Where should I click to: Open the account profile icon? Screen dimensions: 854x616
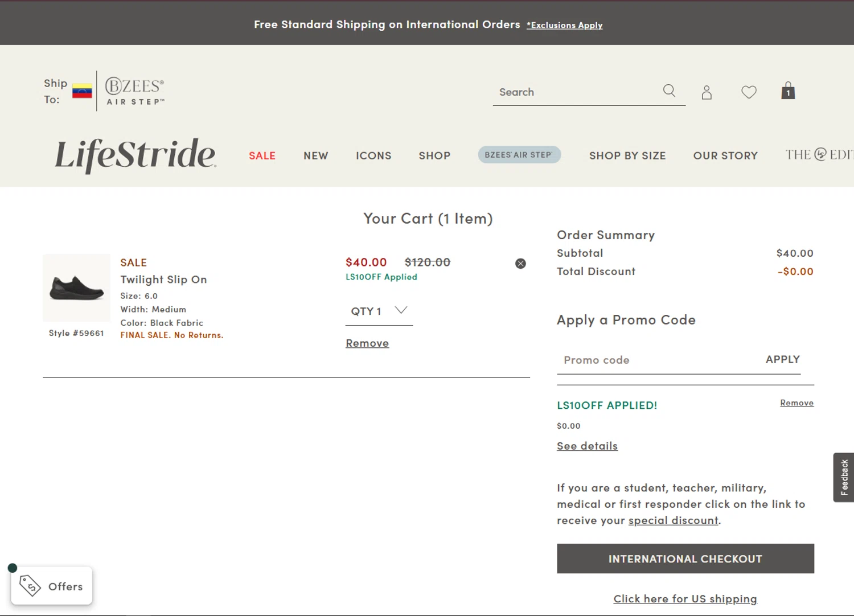tap(707, 92)
